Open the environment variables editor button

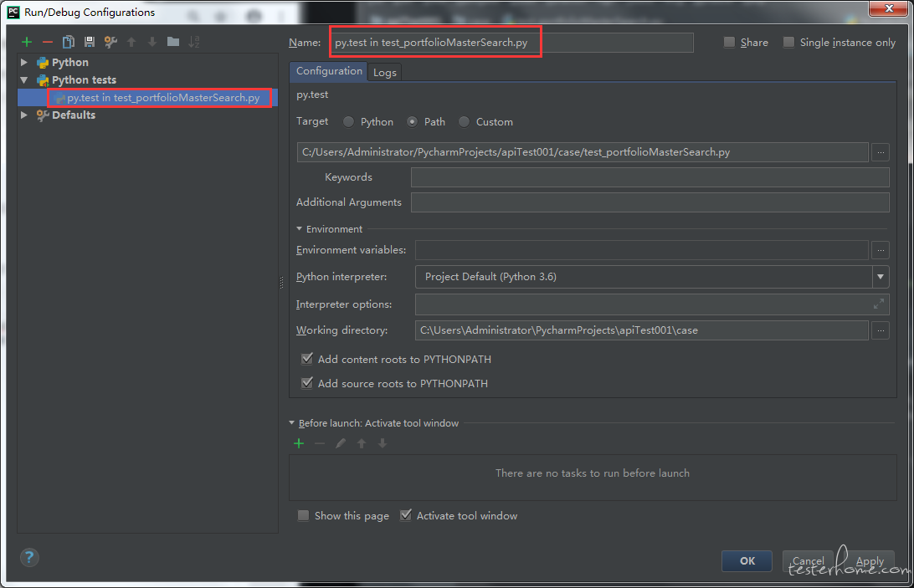click(x=881, y=250)
